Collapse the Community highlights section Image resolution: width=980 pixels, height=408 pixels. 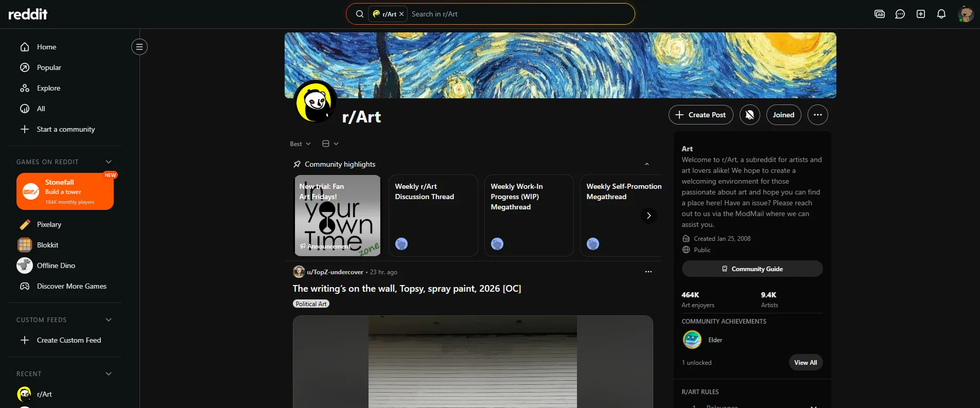click(x=647, y=164)
